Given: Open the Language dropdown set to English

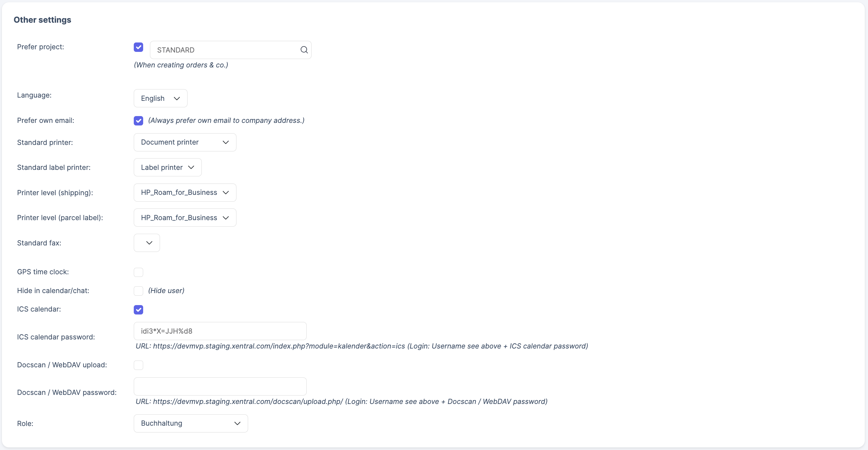Looking at the screenshot, I should pos(160,98).
